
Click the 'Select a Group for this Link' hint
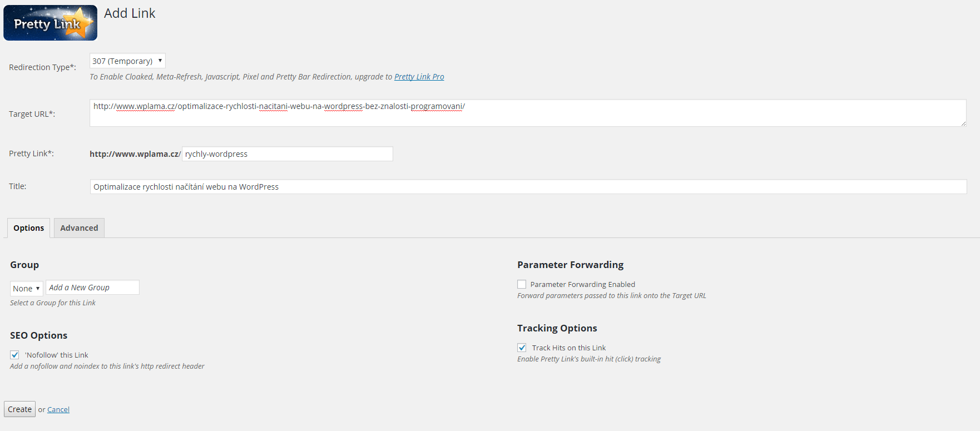53,303
